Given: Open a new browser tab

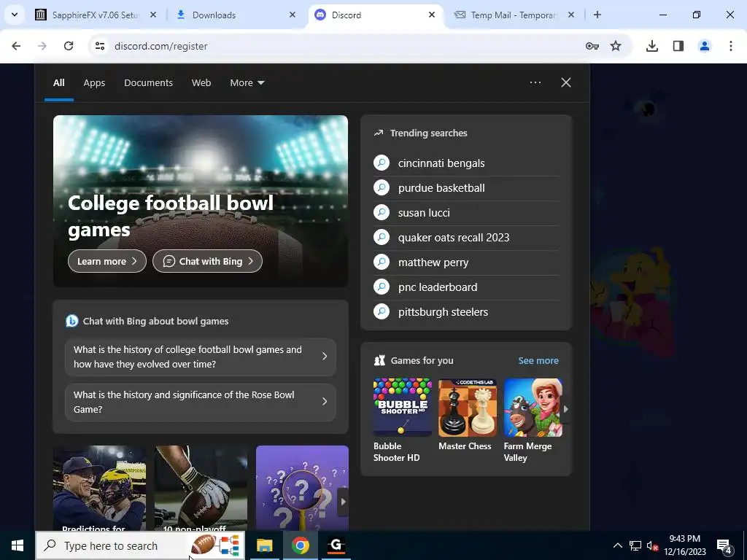Looking at the screenshot, I should coord(597,15).
